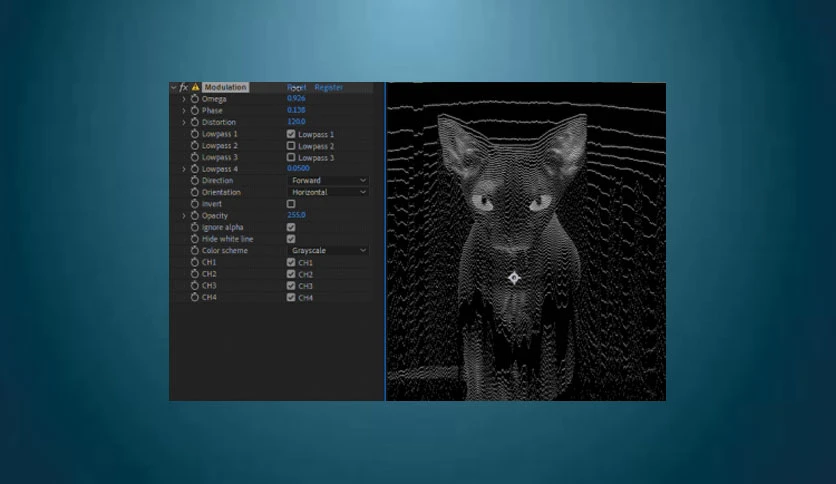Click the Lowpass 1 stopwatch icon
Viewport: 836px width, 484px height.
195,134
